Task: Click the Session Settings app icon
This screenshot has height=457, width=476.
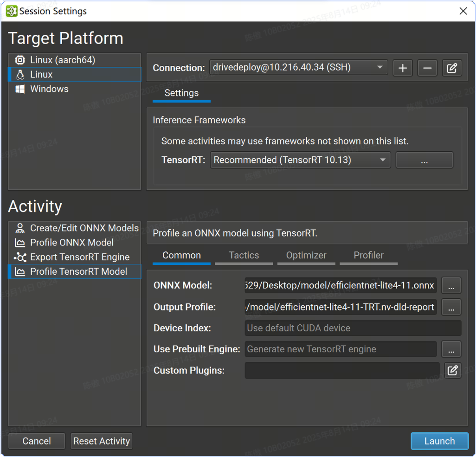Action: tap(12, 11)
